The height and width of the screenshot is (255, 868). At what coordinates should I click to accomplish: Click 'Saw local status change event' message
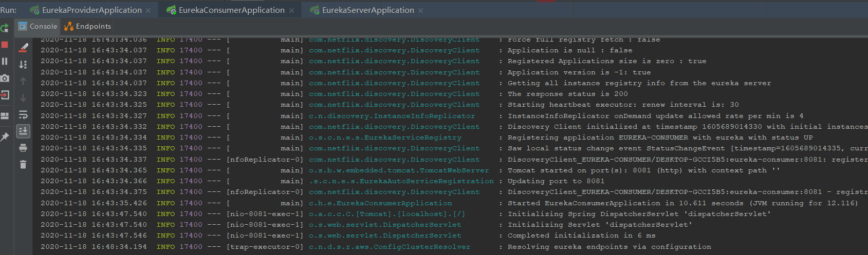click(688, 148)
